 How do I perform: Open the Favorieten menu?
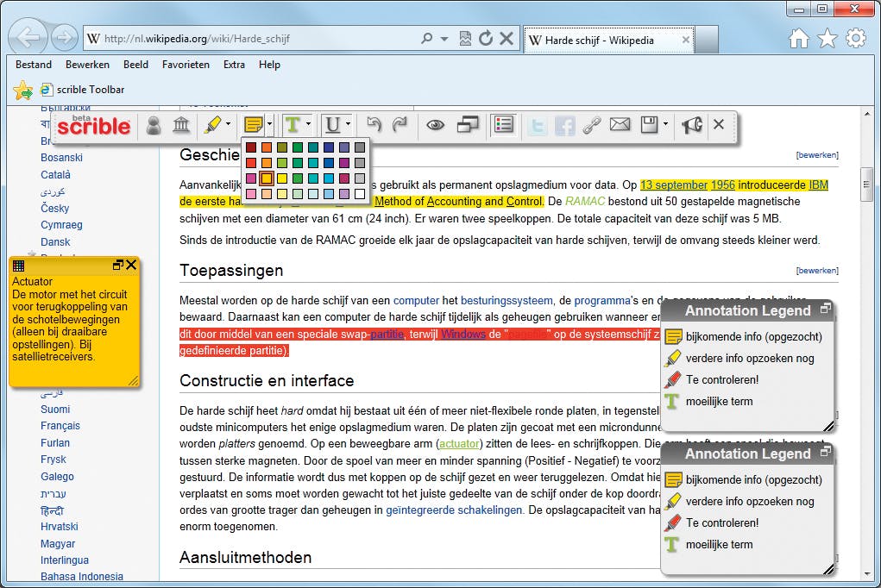(x=186, y=65)
